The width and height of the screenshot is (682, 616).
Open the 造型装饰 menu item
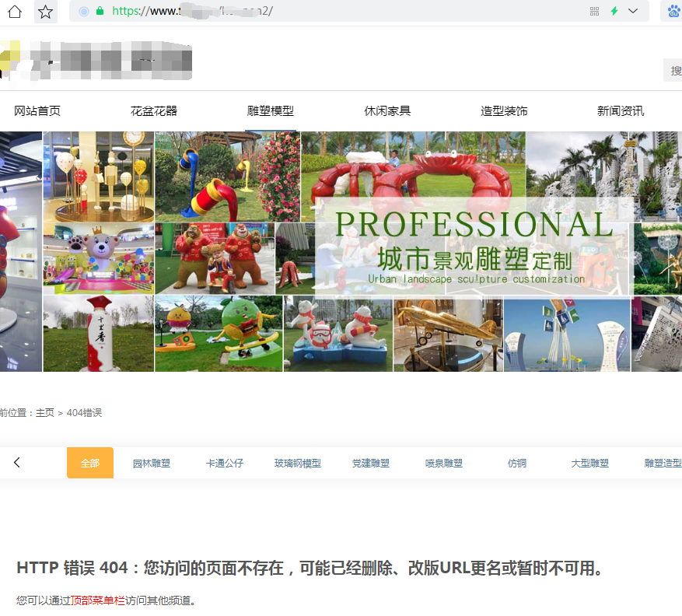click(x=504, y=111)
